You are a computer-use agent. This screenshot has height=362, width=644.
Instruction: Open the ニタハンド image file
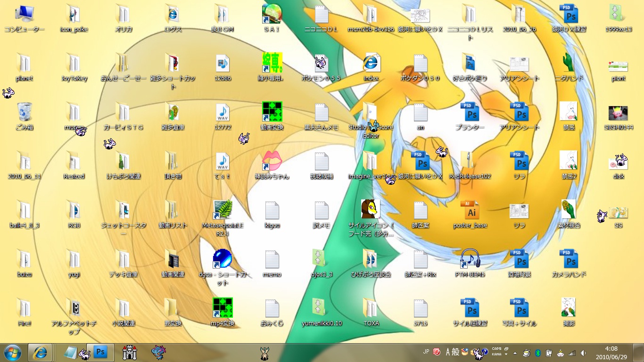point(569,68)
